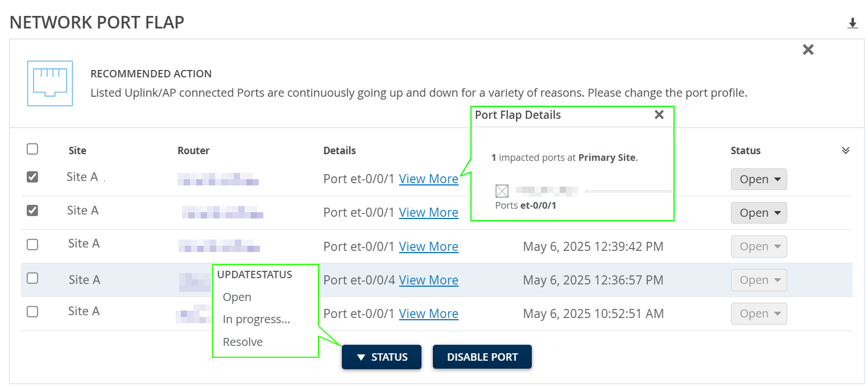Select "Open" in the update status menu

237,297
